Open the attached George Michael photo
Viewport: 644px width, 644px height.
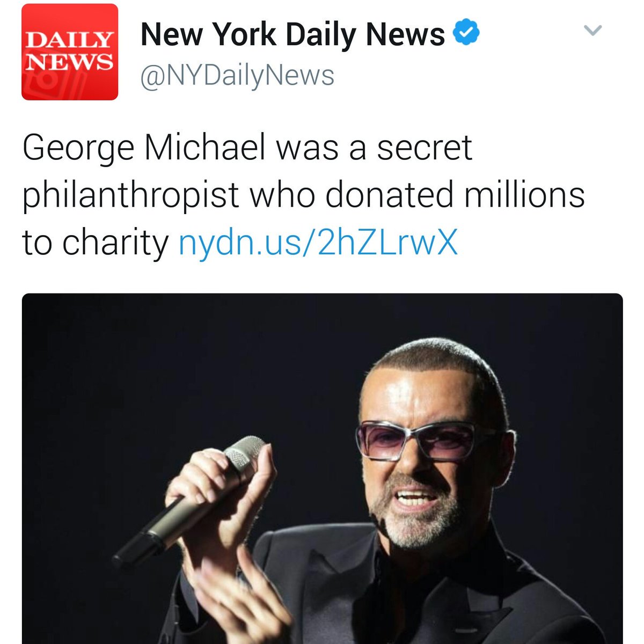[322, 469]
